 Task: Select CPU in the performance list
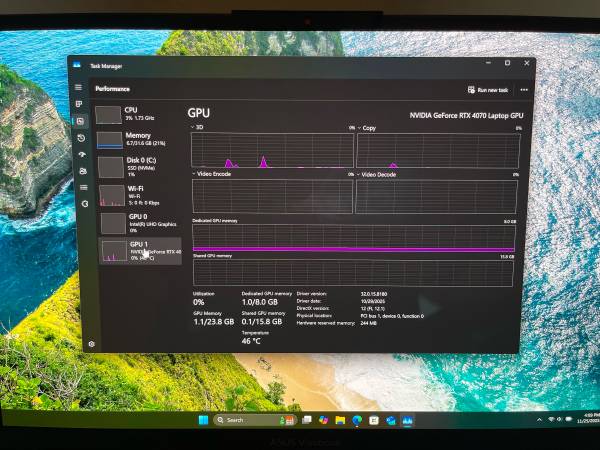tap(138, 115)
